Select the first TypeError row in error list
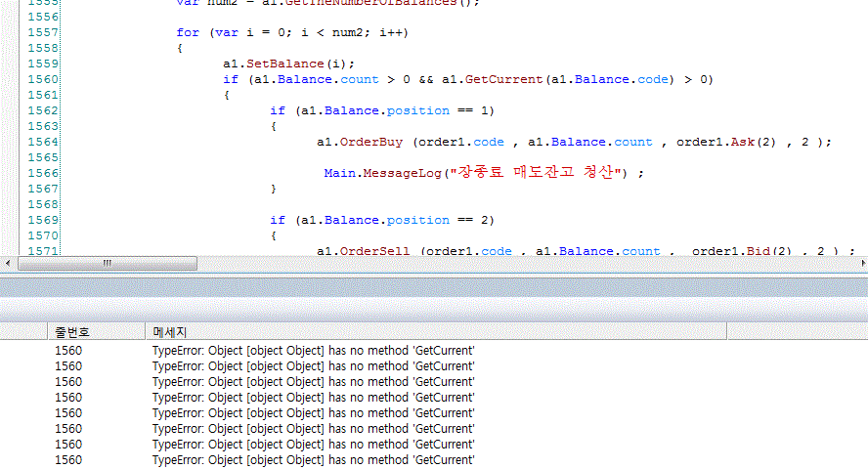This screenshot has height=469, width=868. (x=313, y=351)
